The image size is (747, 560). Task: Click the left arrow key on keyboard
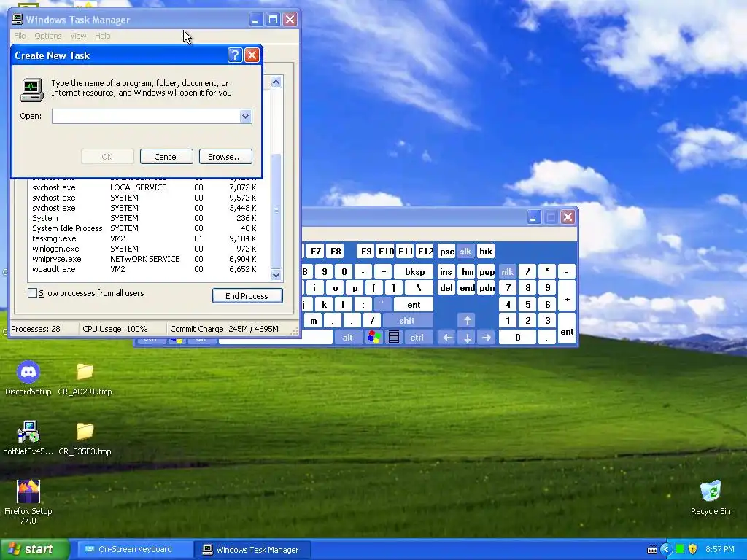click(x=447, y=337)
